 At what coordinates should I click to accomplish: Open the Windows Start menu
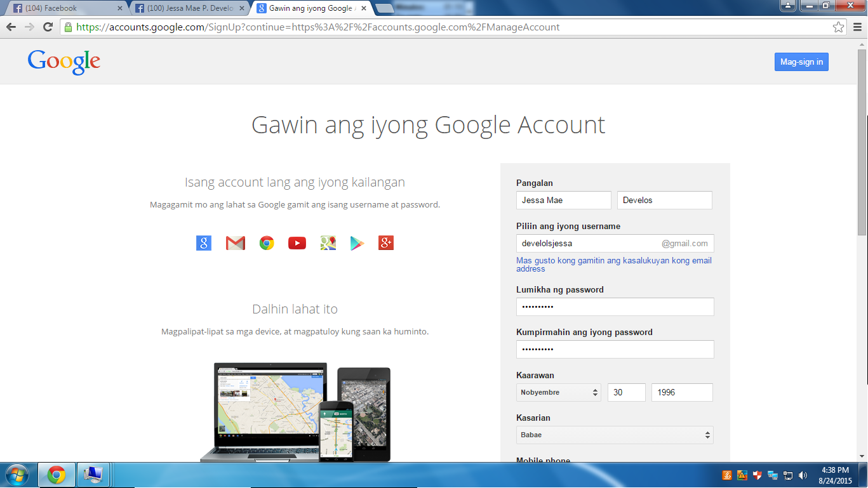point(16,475)
